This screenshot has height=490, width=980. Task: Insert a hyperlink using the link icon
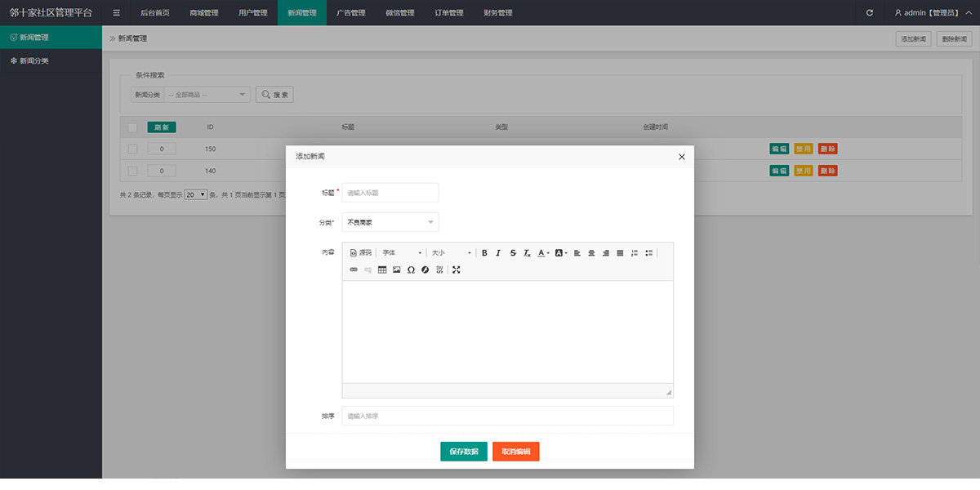(x=354, y=269)
